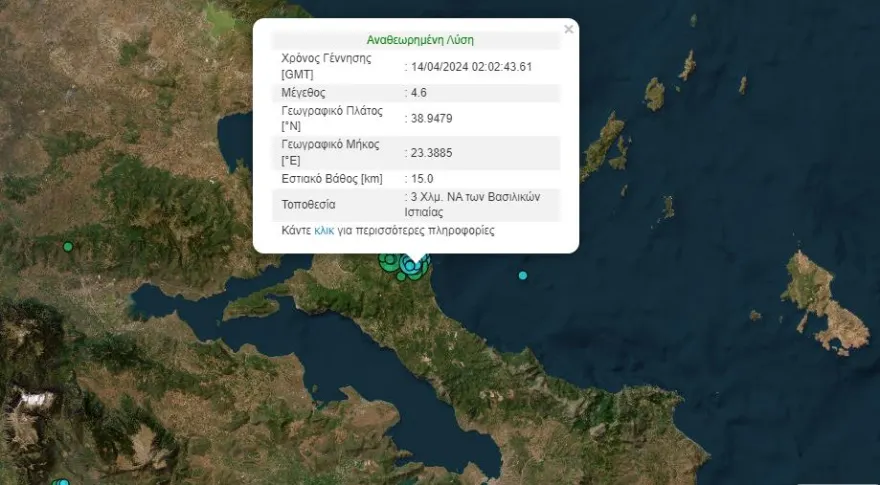
Task: Select the isolated cyan marker offshore to the east
Action: click(522, 275)
